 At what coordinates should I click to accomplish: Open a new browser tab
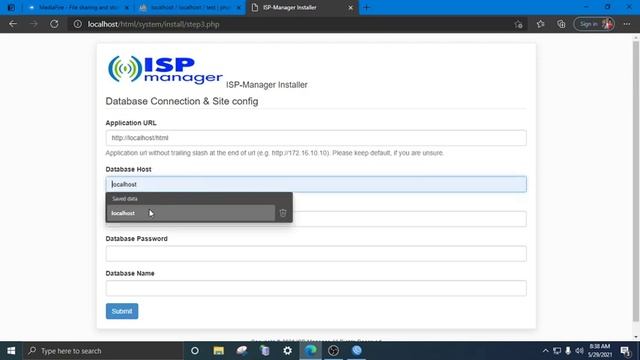tap(366, 7)
